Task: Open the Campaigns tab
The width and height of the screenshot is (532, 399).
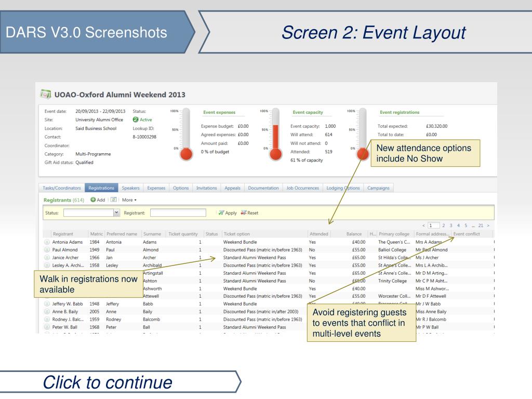Action: [x=378, y=188]
